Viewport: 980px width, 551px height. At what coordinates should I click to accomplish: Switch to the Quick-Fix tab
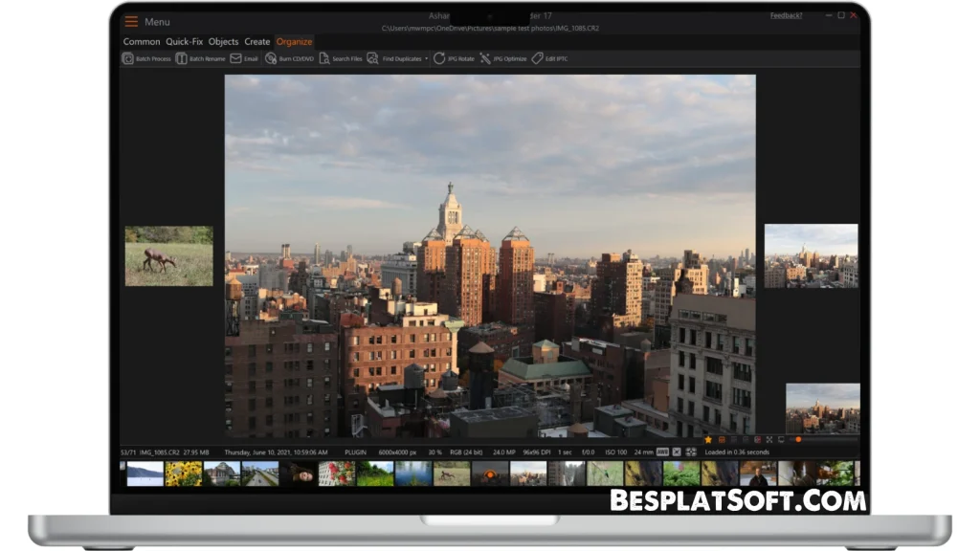(184, 42)
